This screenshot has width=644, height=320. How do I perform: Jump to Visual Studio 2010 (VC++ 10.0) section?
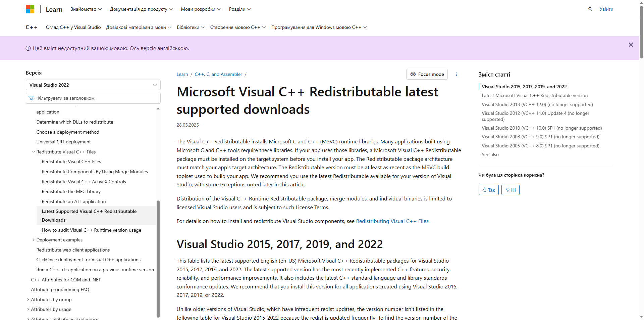click(x=542, y=128)
